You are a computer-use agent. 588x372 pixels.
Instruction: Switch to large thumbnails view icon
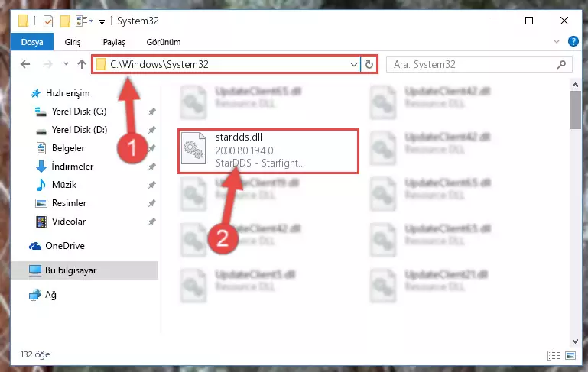pos(570,355)
